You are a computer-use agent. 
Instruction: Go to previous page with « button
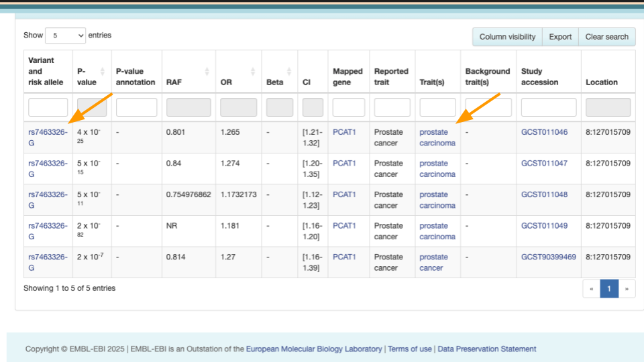coord(592,289)
